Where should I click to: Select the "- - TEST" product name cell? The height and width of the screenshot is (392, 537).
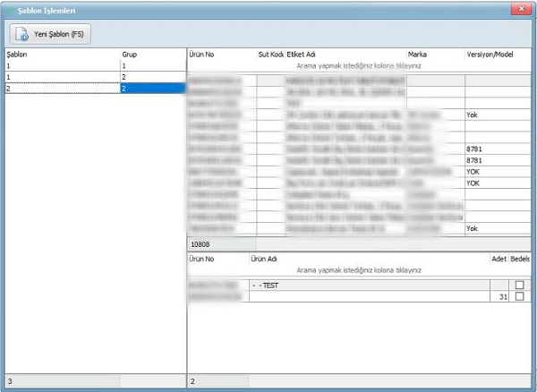[367, 285]
